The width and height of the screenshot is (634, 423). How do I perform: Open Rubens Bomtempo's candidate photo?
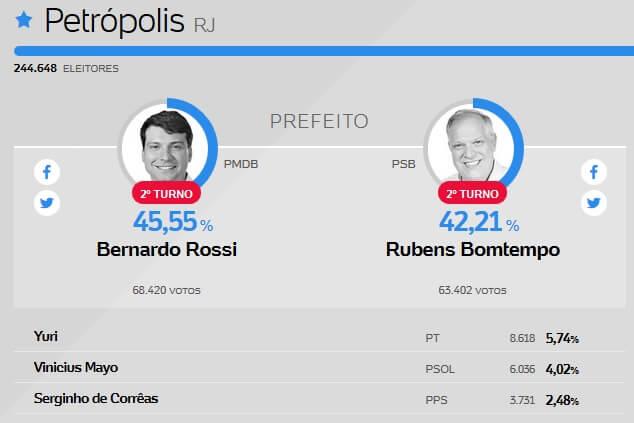(471, 146)
